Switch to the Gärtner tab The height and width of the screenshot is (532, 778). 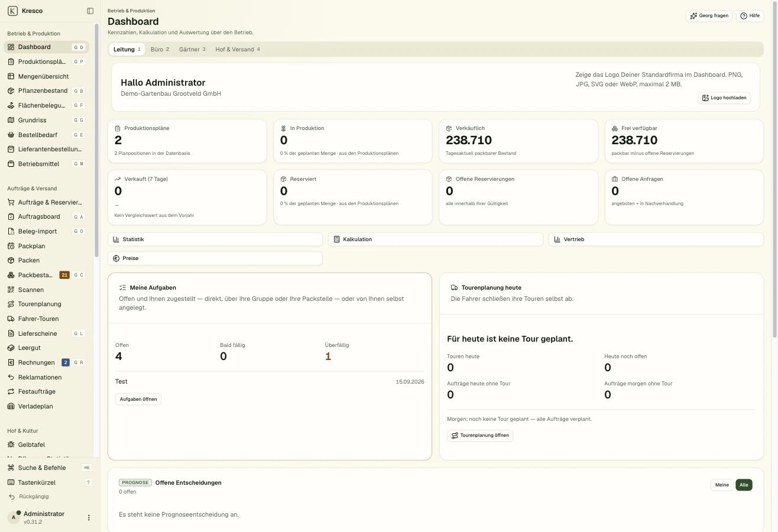tap(192, 49)
